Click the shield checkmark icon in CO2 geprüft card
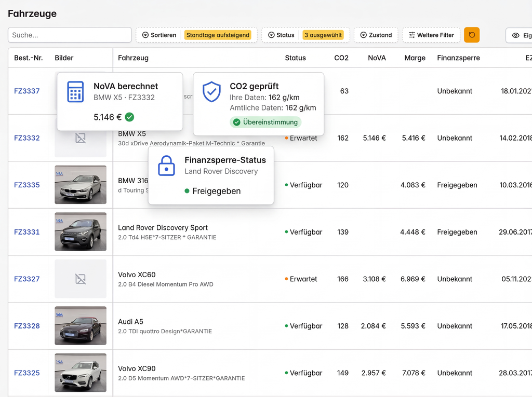 click(x=211, y=92)
